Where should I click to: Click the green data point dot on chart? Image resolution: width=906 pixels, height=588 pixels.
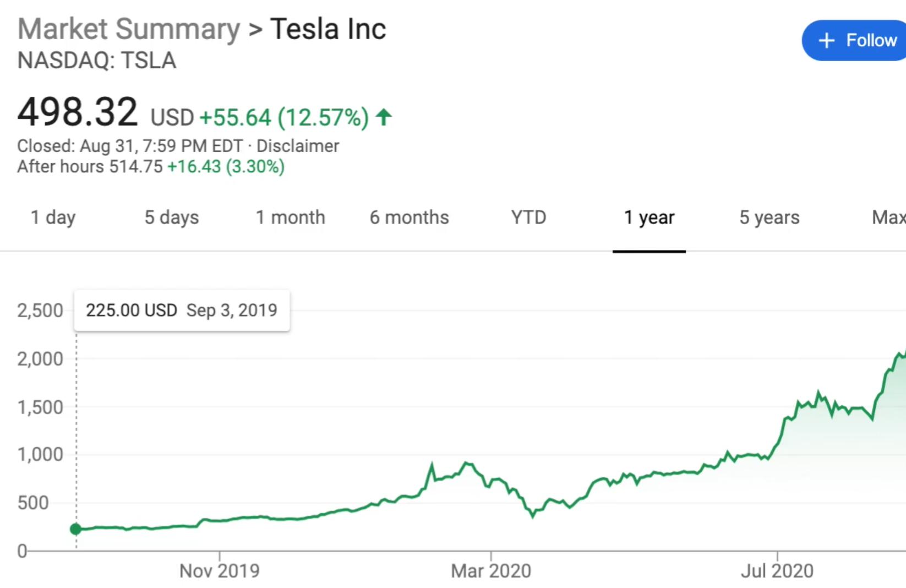click(x=76, y=529)
